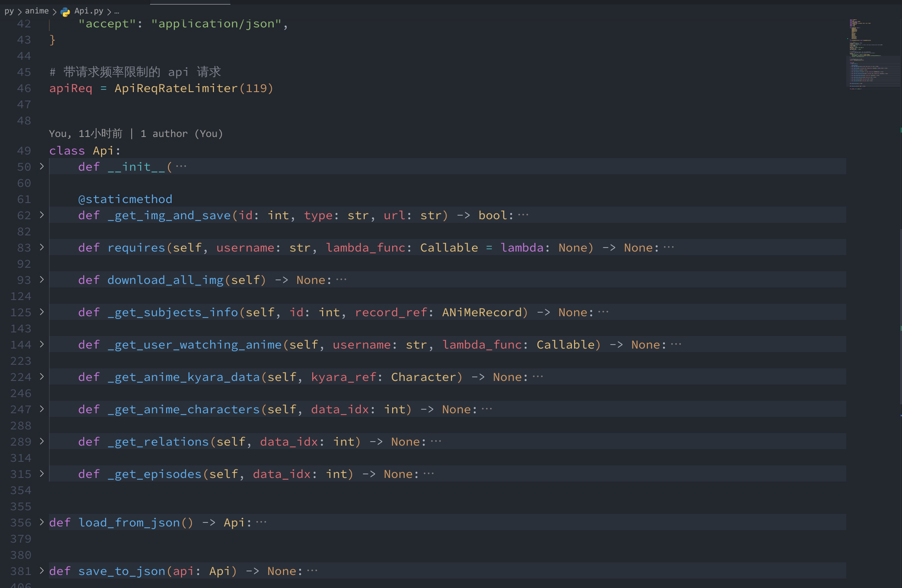This screenshot has height=588, width=902.
Task: Click the breadcrumb ellipsis symbol item
Action: (x=117, y=12)
